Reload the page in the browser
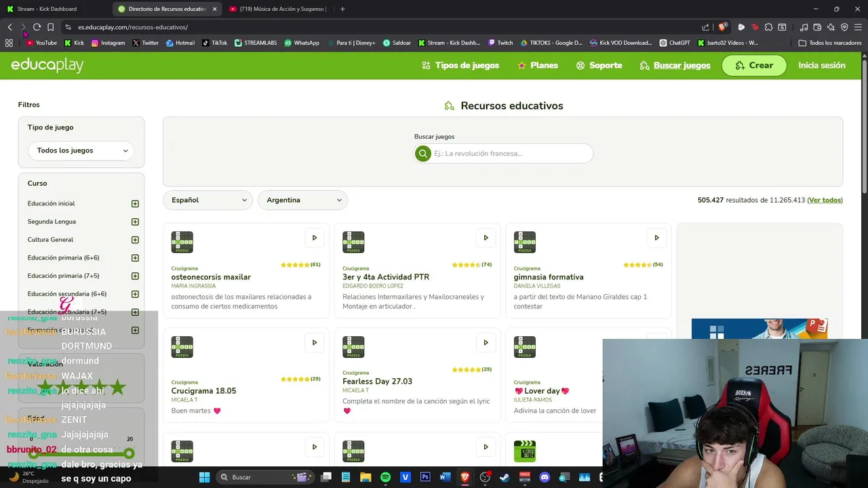868x488 pixels. click(37, 27)
